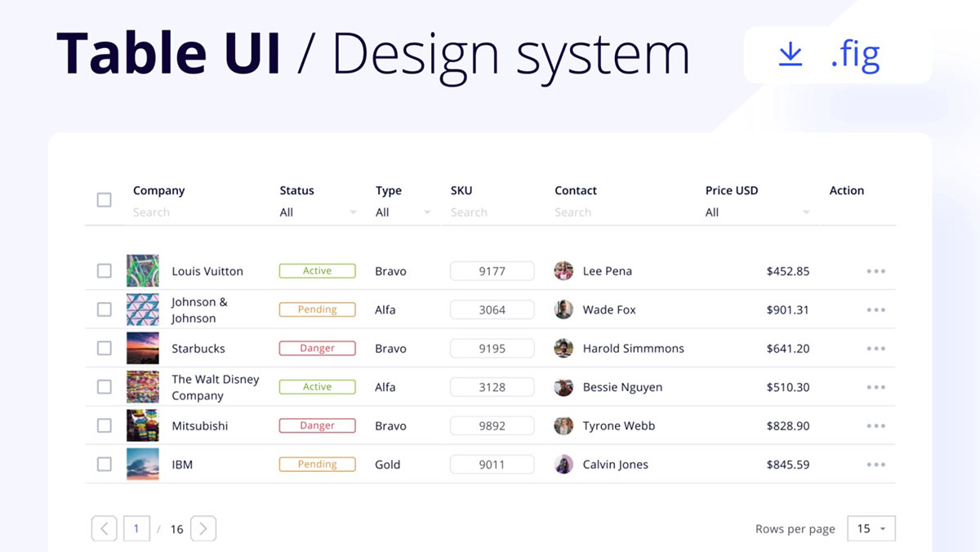Image resolution: width=980 pixels, height=552 pixels.
Task: Open the ellipsis menu on the IBM row
Action: click(x=875, y=464)
